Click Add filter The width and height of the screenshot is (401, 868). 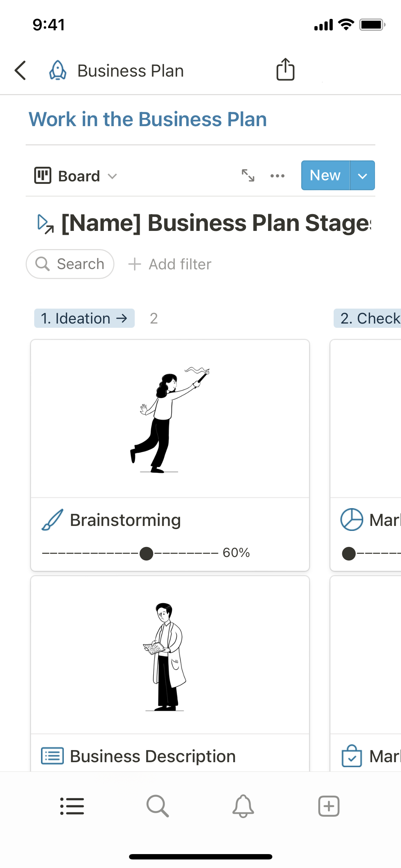coord(170,264)
